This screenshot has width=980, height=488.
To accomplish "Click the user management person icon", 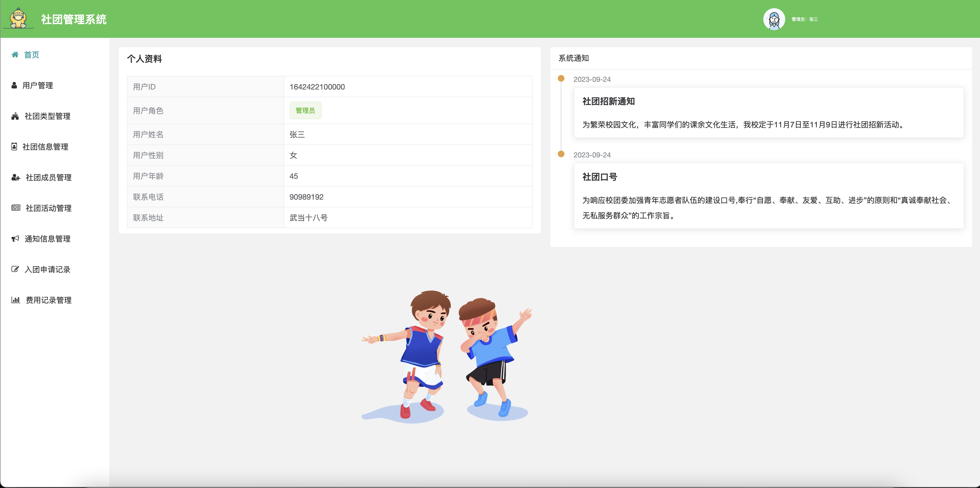I will pos(14,85).
